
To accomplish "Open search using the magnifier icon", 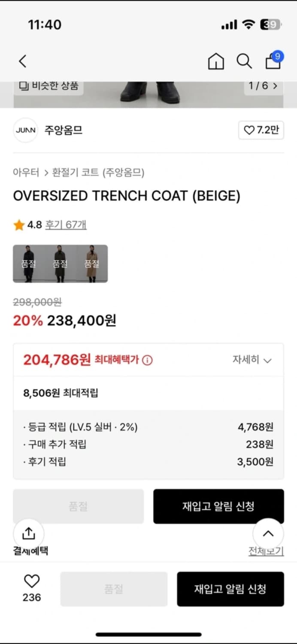I will click(x=244, y=61).
